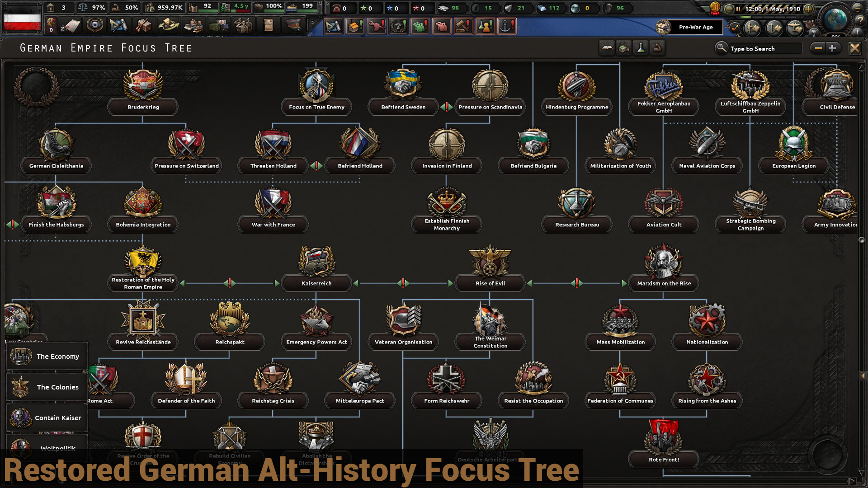Open the Logistics document icon
Image resolution: width=868 pixels, height=488 pixels.
269,25
